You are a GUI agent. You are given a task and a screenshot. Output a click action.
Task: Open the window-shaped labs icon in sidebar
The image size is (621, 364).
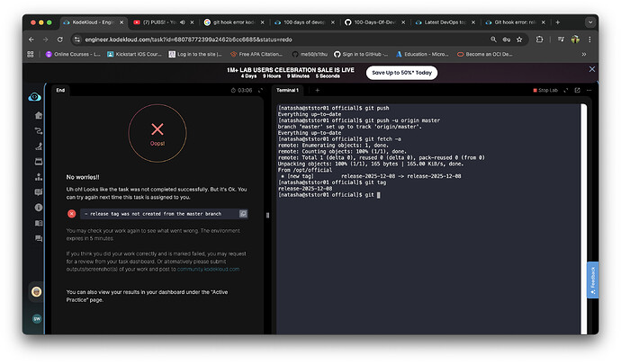[x=39, y=162]
